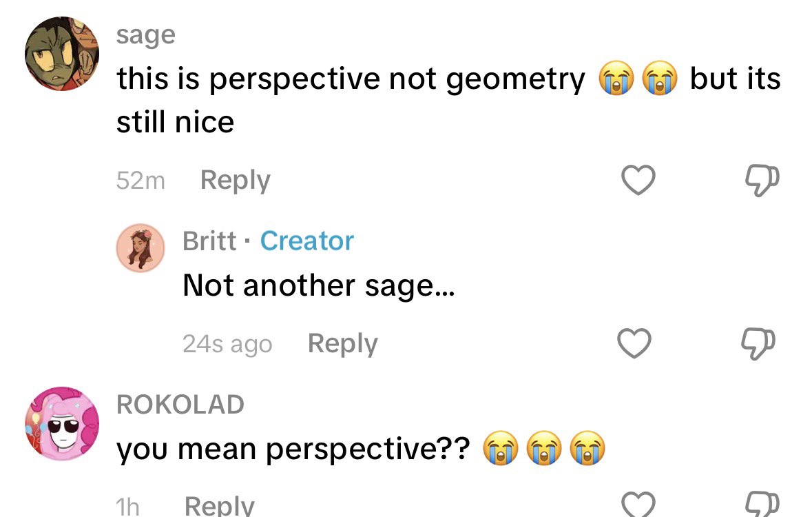Like ROKOLAD's comment with the heart icon
This screenshot has width=812, height=517.
tap(638, 504)
